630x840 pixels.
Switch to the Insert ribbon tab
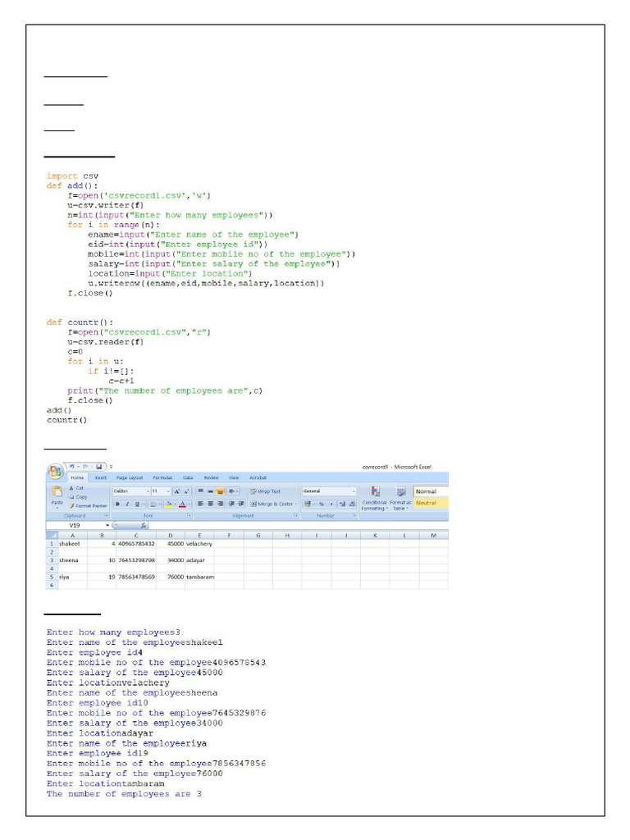point(100,477)
